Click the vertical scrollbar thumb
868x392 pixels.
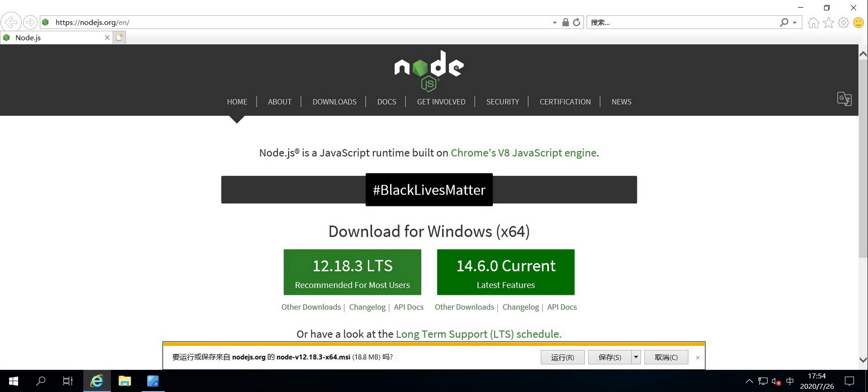(x=863, y=159)
